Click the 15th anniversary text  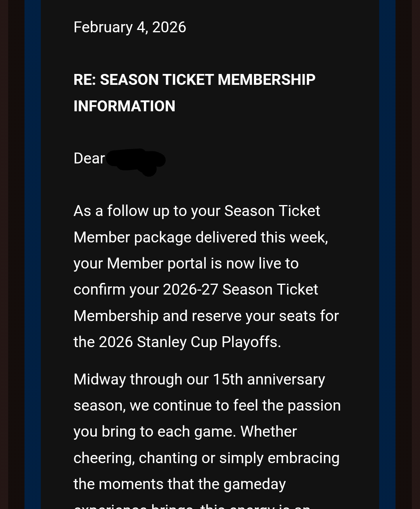[269, 379]
